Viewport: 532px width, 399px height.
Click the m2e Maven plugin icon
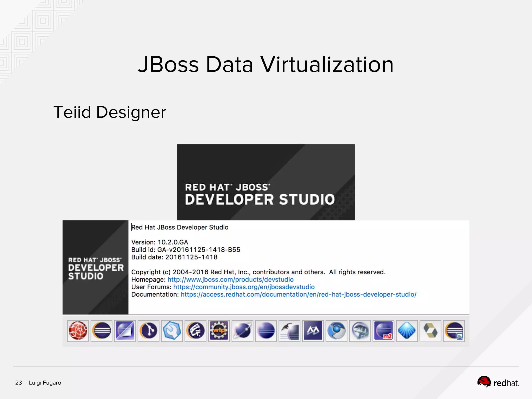point(383,331)
